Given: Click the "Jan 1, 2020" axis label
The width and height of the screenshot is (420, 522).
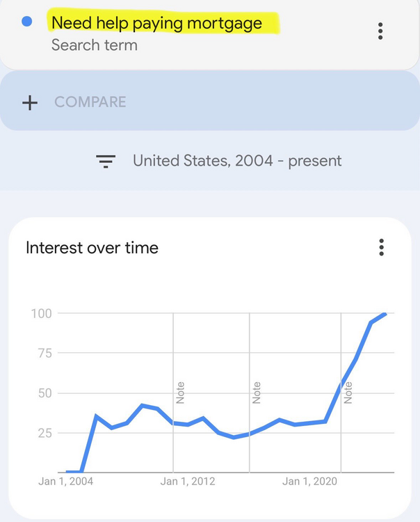Looking at the screenshot, I should 310,481.
